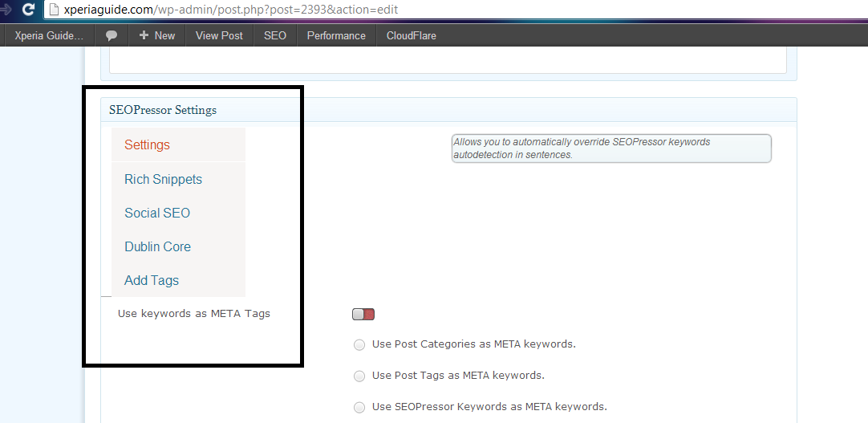868x423 pixels.
Task: Click View Post in admin bar
Action: [219, 35]
